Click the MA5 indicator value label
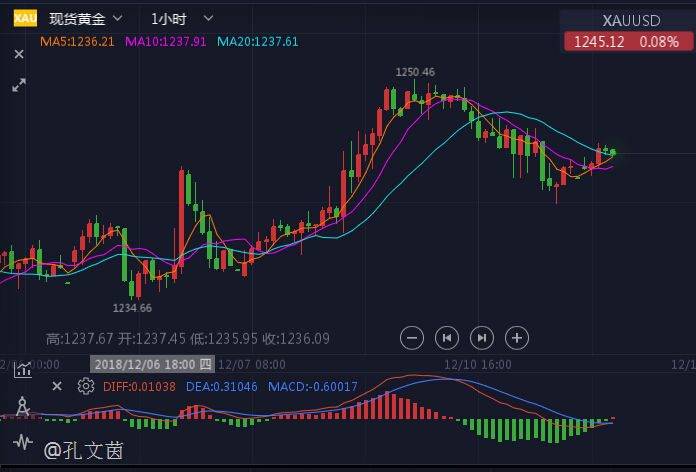Viewport: 696px width, 472px height. tap(77, 41)
